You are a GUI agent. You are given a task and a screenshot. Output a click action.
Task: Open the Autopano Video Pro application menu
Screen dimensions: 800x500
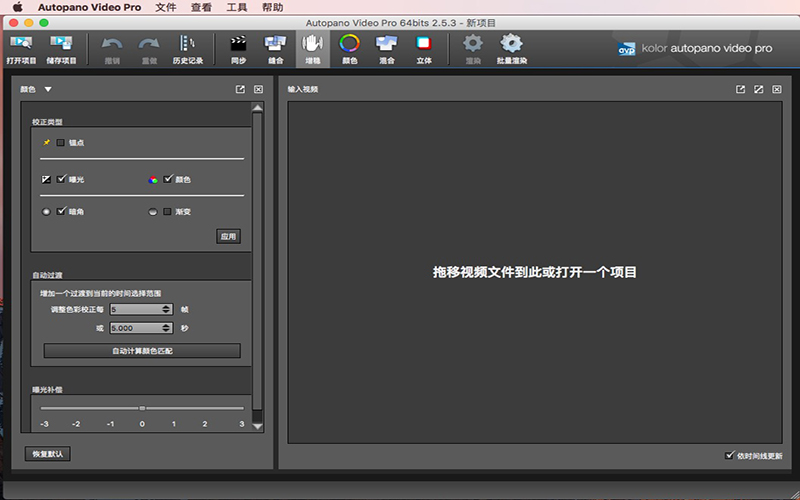tap(89, 7)
